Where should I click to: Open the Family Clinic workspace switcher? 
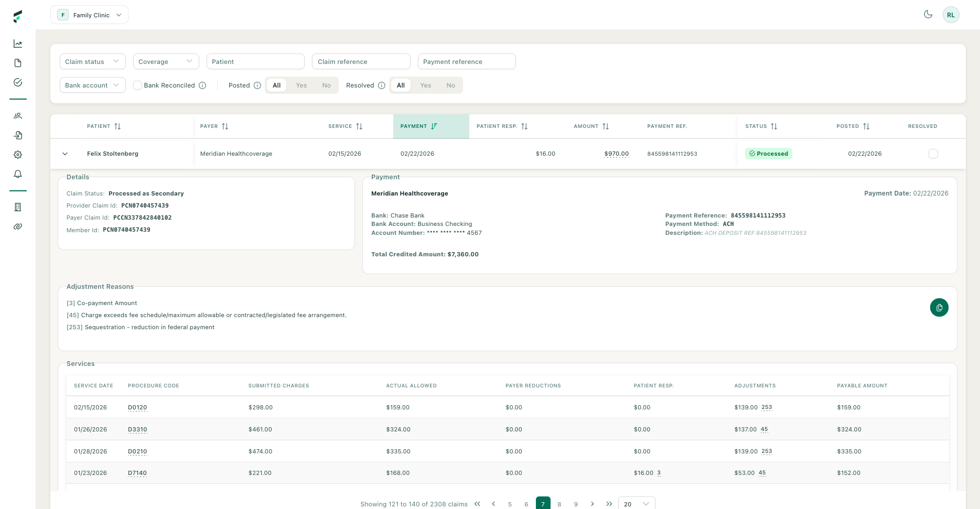point(89,15)
